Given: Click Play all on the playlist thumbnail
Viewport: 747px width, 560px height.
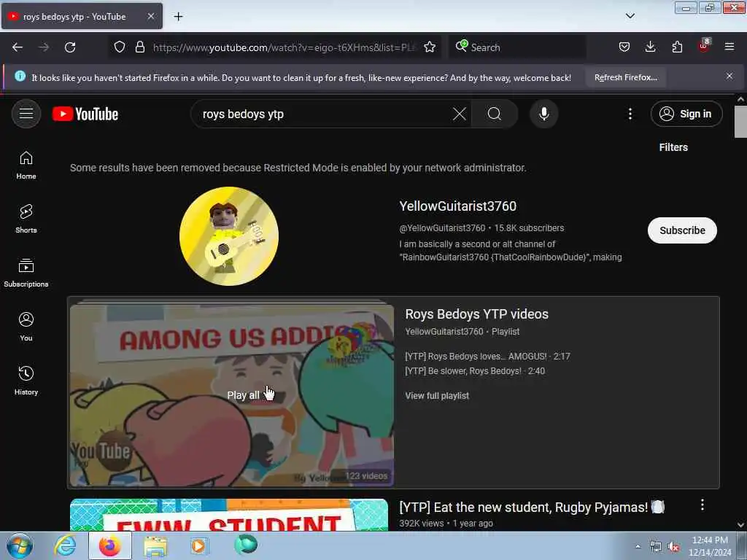Looking at the screenshot, I should [243, 395].
